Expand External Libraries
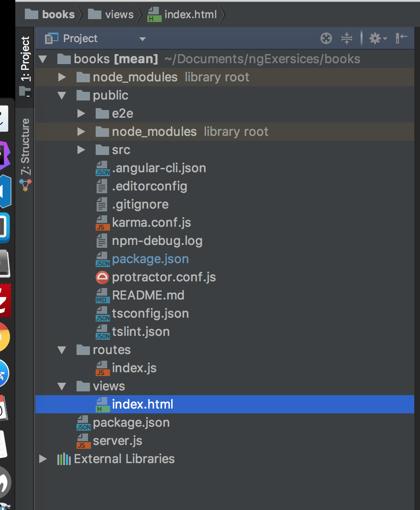Viewport: 420px width, 510px height. 43,459
